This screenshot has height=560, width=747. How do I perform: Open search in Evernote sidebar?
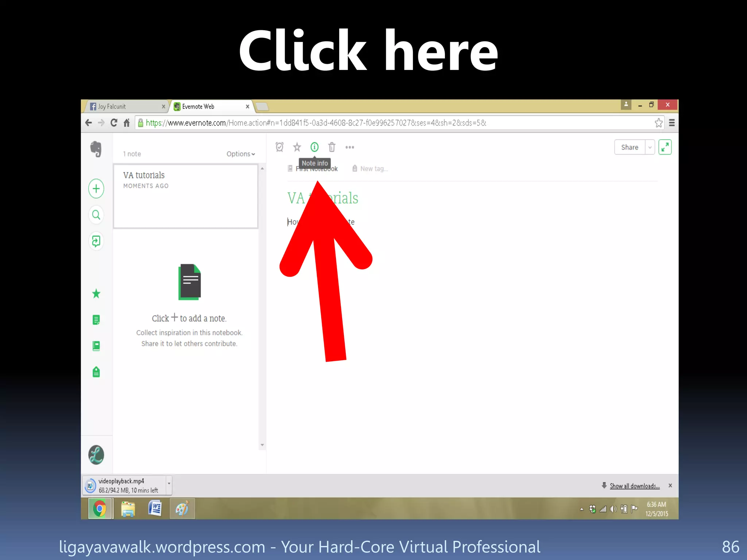96,215
